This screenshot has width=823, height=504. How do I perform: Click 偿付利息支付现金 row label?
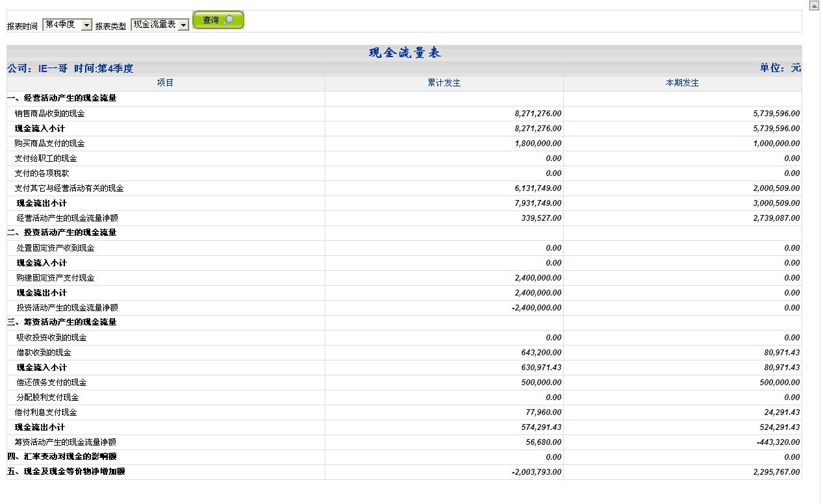pyautogui.click(x=46, y=412)
